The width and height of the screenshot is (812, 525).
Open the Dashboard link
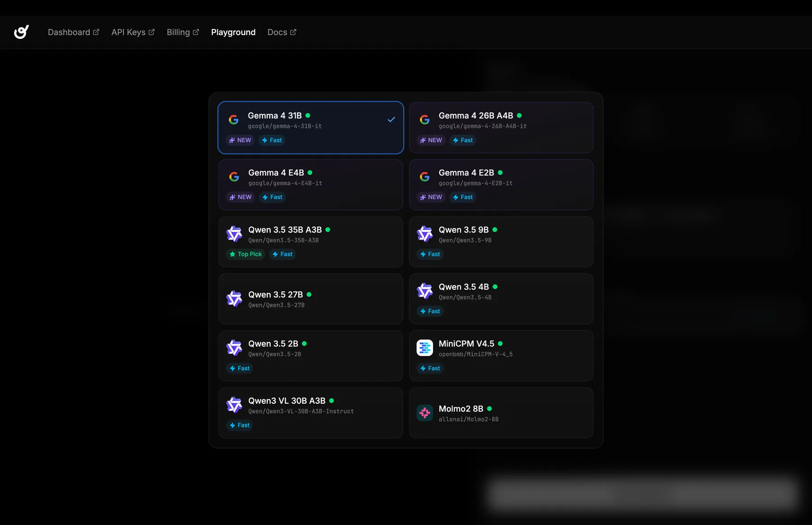click(74, 32)
